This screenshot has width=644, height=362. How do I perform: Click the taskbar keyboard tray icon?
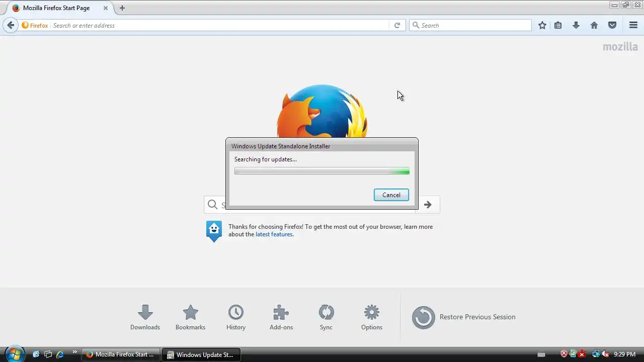pyautogui.click(x=541, y=354)
